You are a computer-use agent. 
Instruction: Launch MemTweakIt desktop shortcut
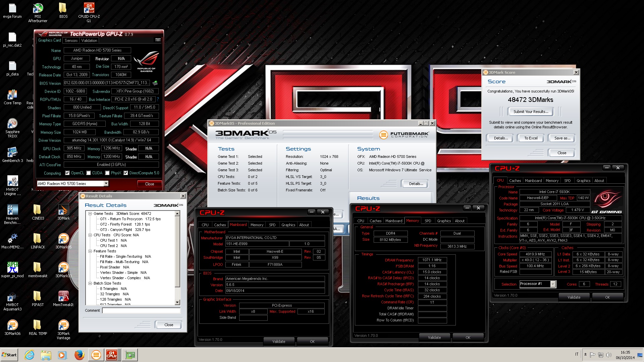(63, 299)
